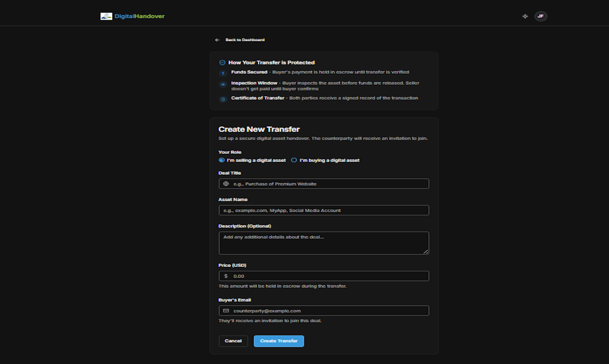Open the settings gear icon in header
The width and height of the screenshot is (609, 364).
[525, 16]
